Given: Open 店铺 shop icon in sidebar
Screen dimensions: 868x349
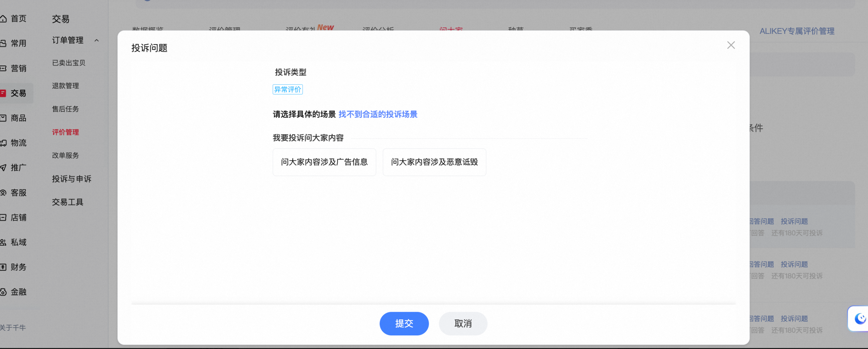Looking at the screenshot, I should tap(3, 217).
